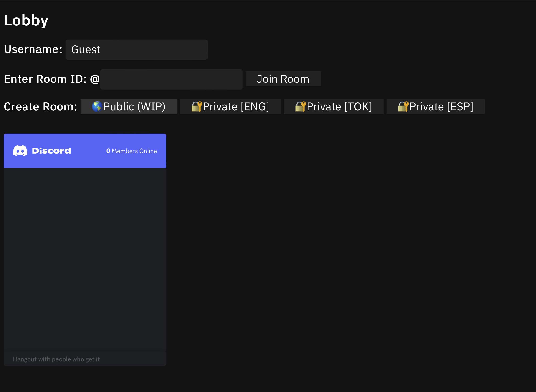The height and width of the screenshot is (392, 536).
Task: Click the Discord logo icon
Action: [20, 151]
